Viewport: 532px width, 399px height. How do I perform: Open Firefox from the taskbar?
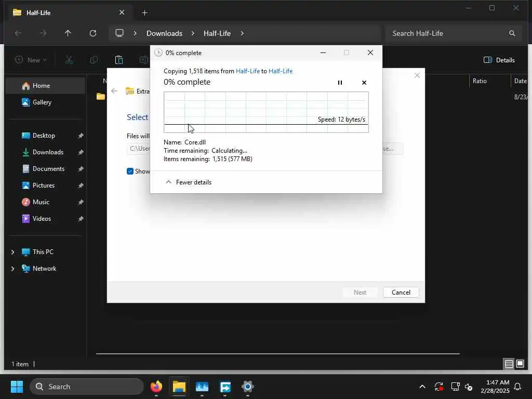(156, 387)
